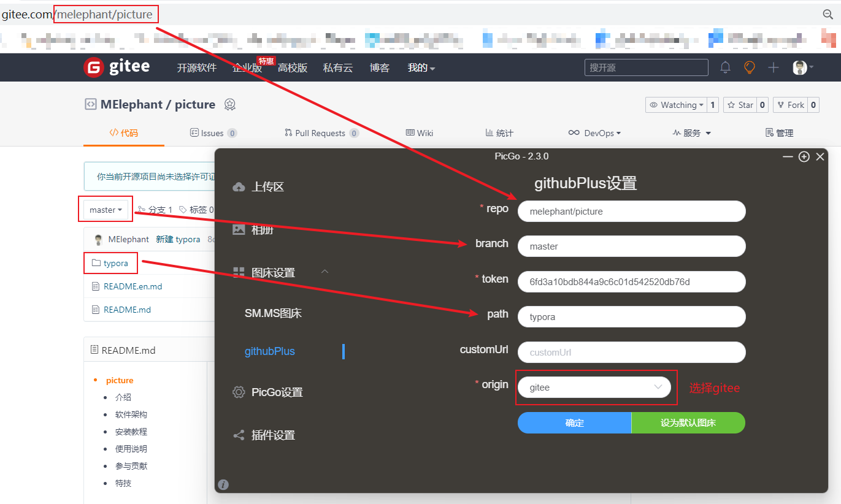
Task: Select 上传区 in PicGo sidebar
Action: point(268,187)
